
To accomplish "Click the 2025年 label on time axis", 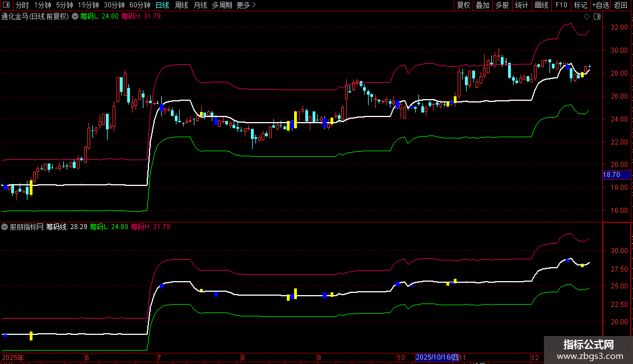I will 13,357.
